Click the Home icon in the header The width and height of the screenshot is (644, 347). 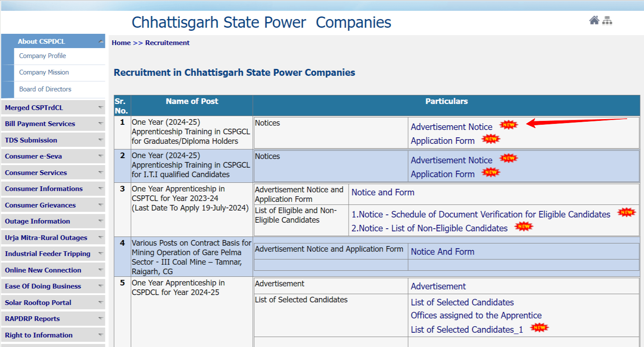[x=594, y=20]
